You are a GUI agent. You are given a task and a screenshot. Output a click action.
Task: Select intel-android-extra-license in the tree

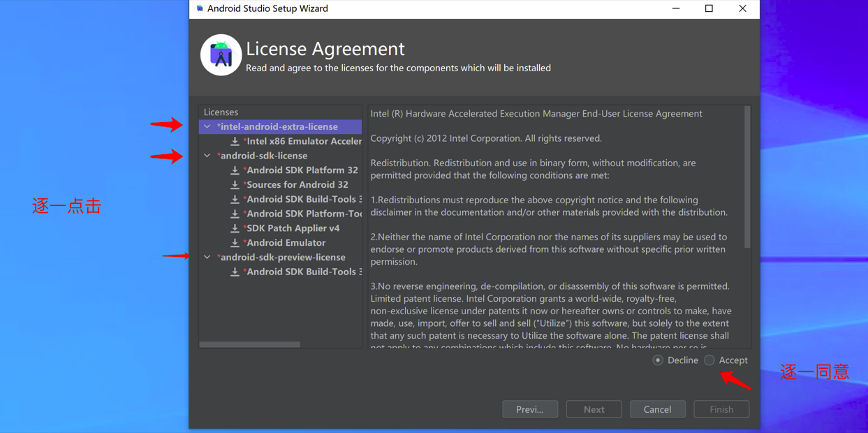click(277, 127)
